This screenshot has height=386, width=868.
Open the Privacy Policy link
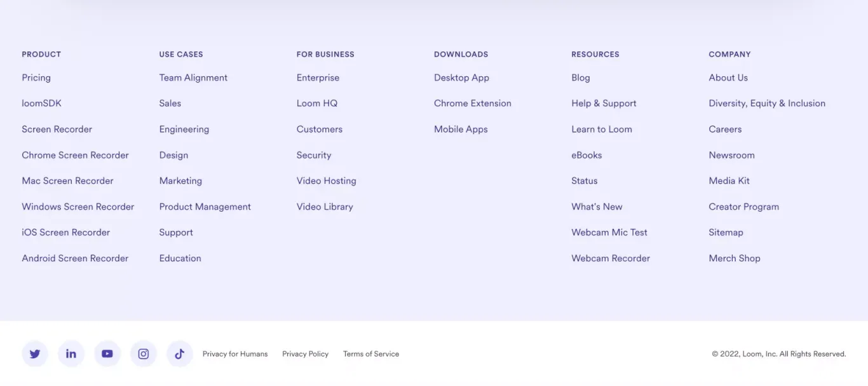[x=306, y=354]
